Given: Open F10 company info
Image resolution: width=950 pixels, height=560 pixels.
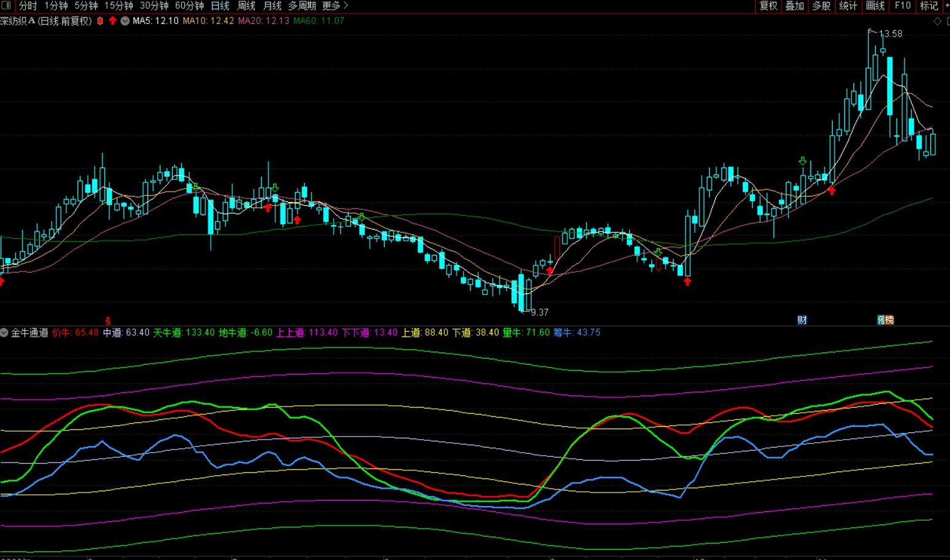Looking at the screenshot, I should point(903,6).
